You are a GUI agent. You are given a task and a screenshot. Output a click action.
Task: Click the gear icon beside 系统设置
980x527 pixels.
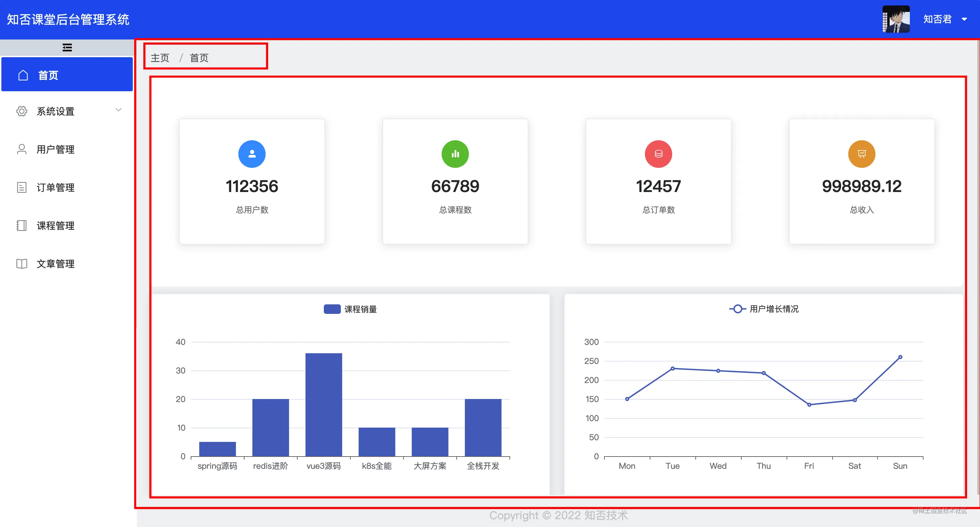[22, 111]
